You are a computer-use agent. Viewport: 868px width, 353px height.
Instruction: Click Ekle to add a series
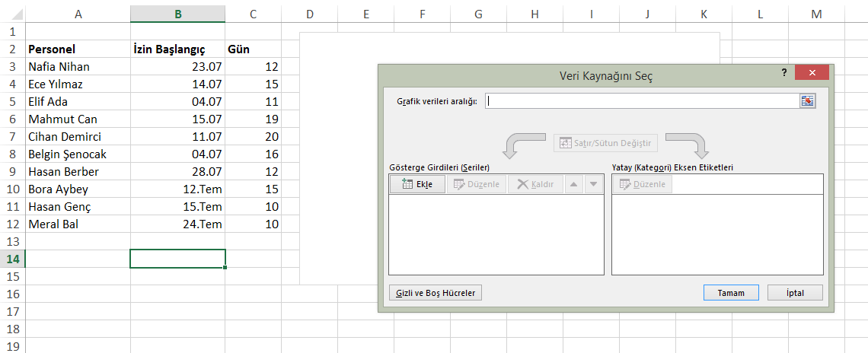pos(416,184)
